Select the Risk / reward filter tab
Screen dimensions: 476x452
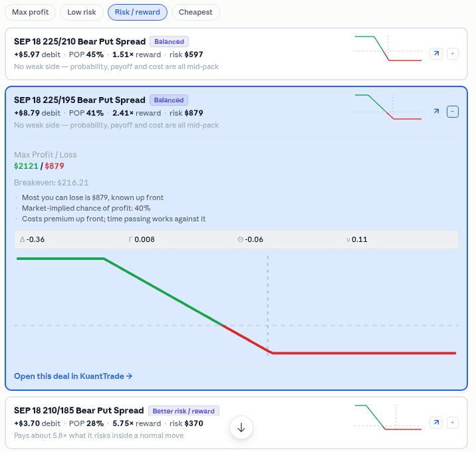coord(137,12)
